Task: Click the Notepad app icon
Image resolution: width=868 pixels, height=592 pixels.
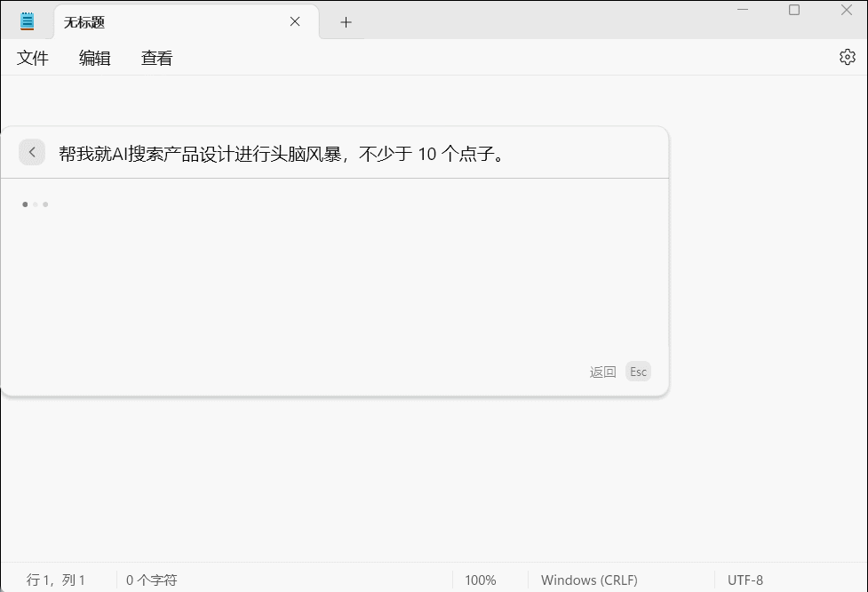Action: pyautogui.click(x=26, y=20)
